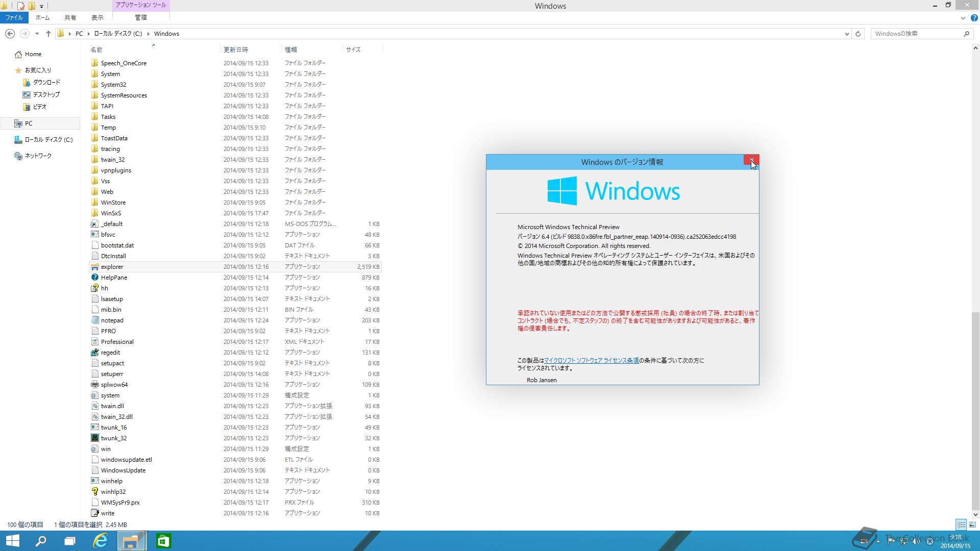Select the twunk_32 file icon
The width and height of the screenshot is (980, 551).
pyautogui.click(x=94, y=438)
